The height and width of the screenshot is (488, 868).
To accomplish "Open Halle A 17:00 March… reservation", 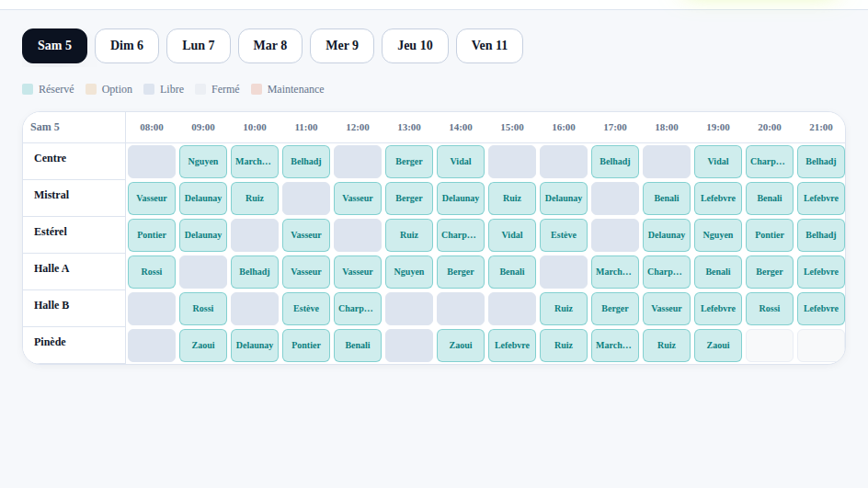I will click(x=615, y=272).
